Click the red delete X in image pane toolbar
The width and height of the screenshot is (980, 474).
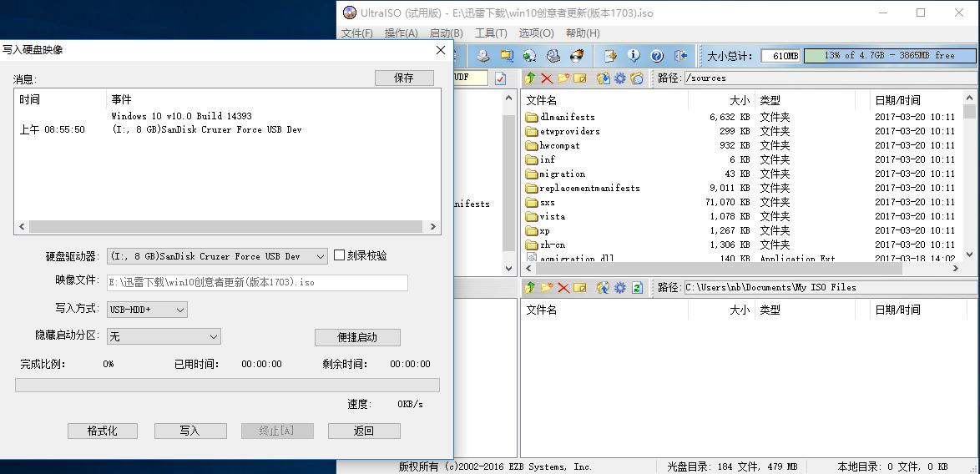(x=547, y=78)
